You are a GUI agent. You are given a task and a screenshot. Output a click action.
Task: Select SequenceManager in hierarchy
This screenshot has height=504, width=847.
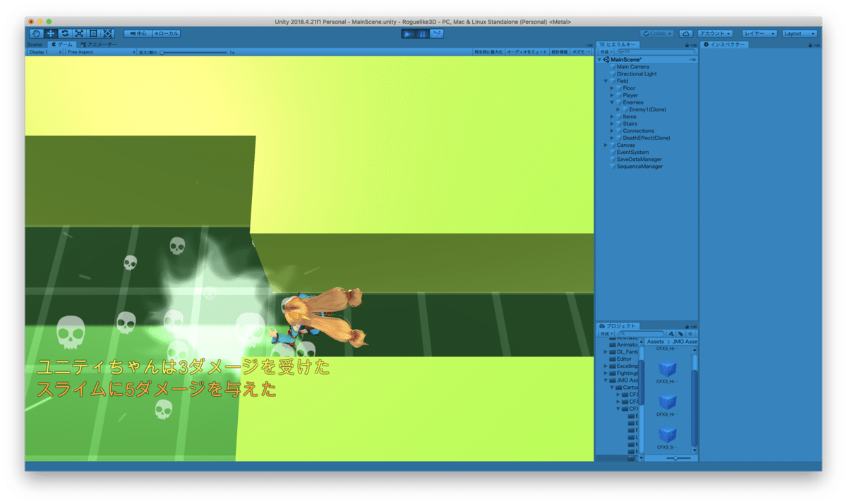point(639,167)
